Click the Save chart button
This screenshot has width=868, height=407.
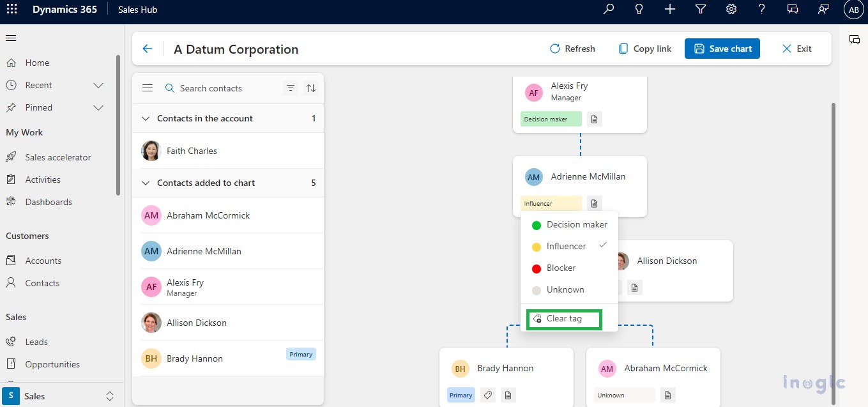coord(722,49)
